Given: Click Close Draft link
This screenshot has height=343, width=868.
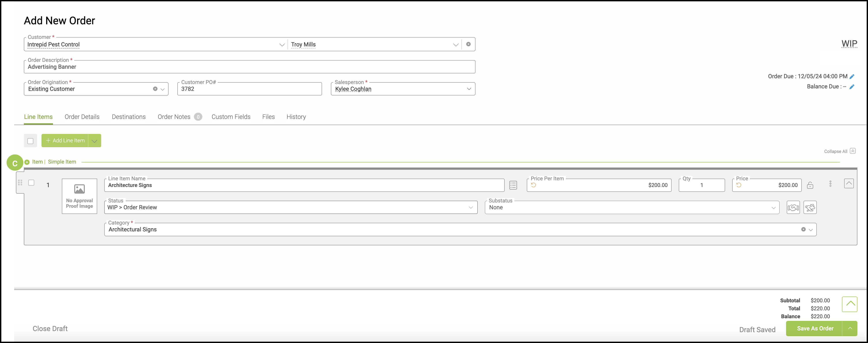Looking at the screenshot, I should (x=50, y=328).
